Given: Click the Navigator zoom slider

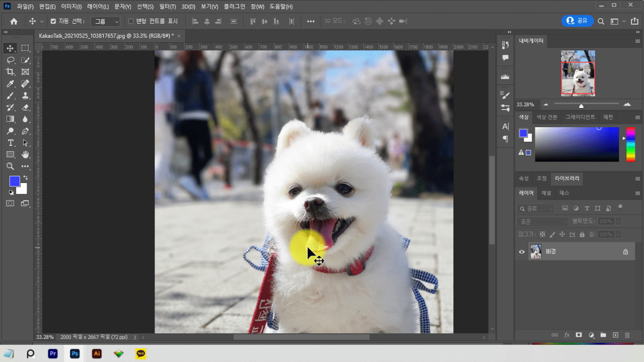Looking at the screenshot, I should (588, 105).
